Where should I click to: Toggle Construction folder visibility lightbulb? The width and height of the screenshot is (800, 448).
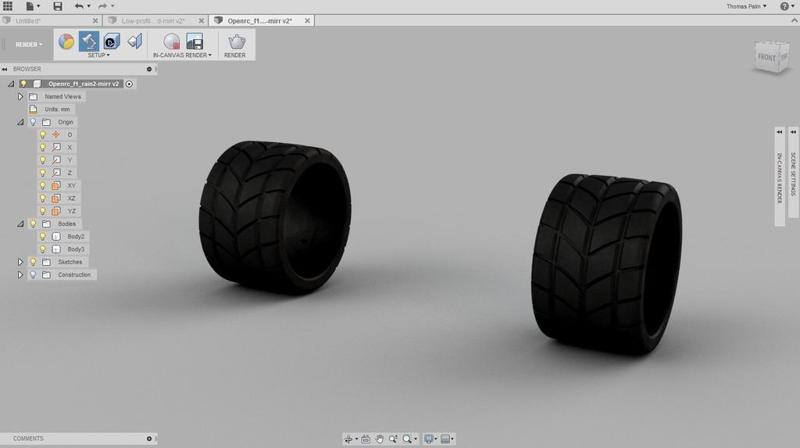pyautogui.click(x=33, y=275)
